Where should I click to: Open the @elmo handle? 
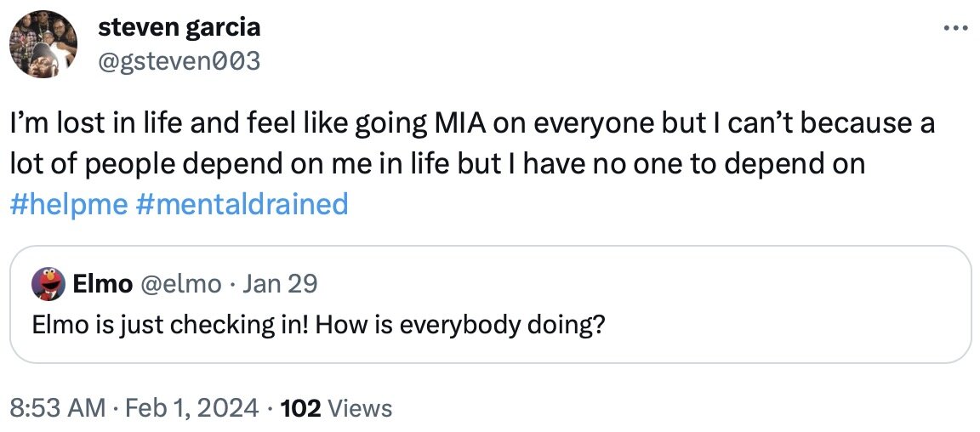click(x=179, y=284)
